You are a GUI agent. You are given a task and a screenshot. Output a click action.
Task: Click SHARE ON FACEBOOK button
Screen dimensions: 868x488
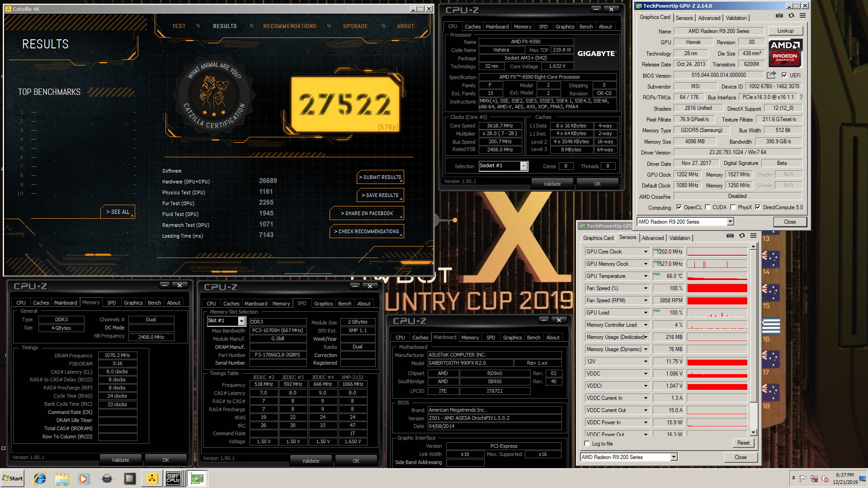[x=367, y=213]
